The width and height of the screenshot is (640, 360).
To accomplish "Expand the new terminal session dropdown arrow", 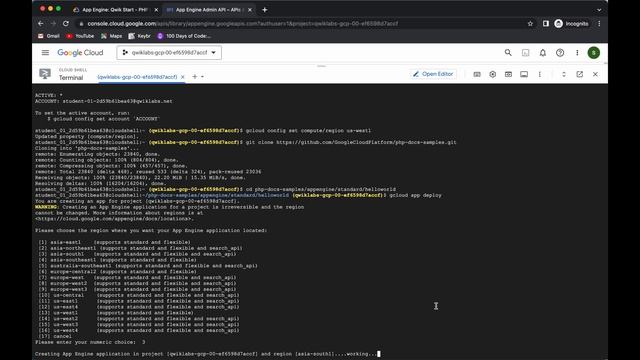I will pyautogui.click(x=202, y=77).
